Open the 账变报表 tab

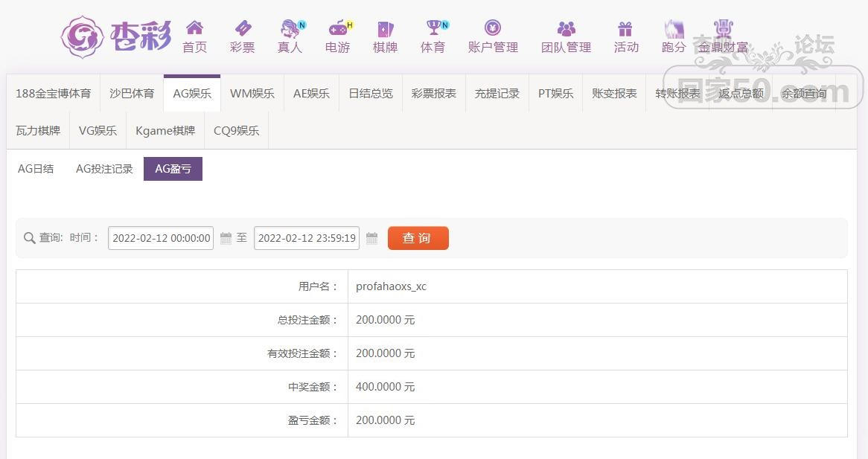(614, 94)
